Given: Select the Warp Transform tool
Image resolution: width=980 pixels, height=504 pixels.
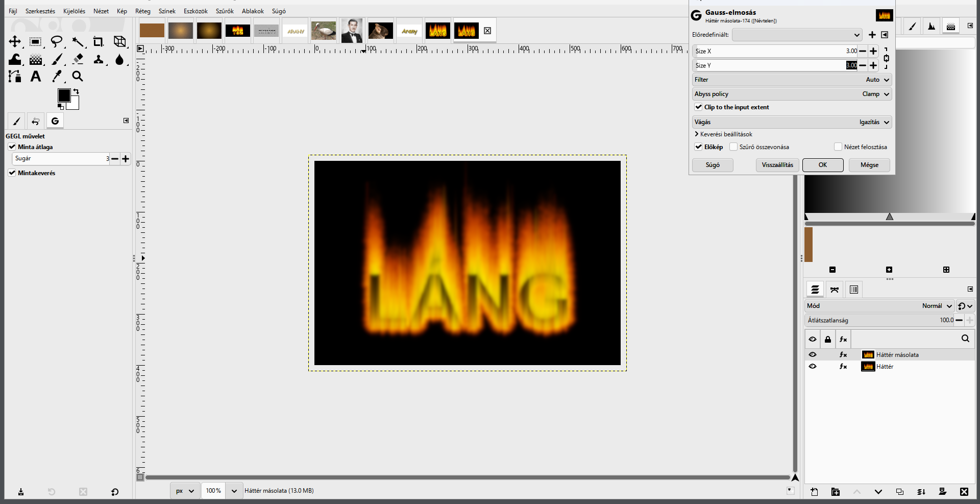Looking at the screenshot, I should (15, 59).
